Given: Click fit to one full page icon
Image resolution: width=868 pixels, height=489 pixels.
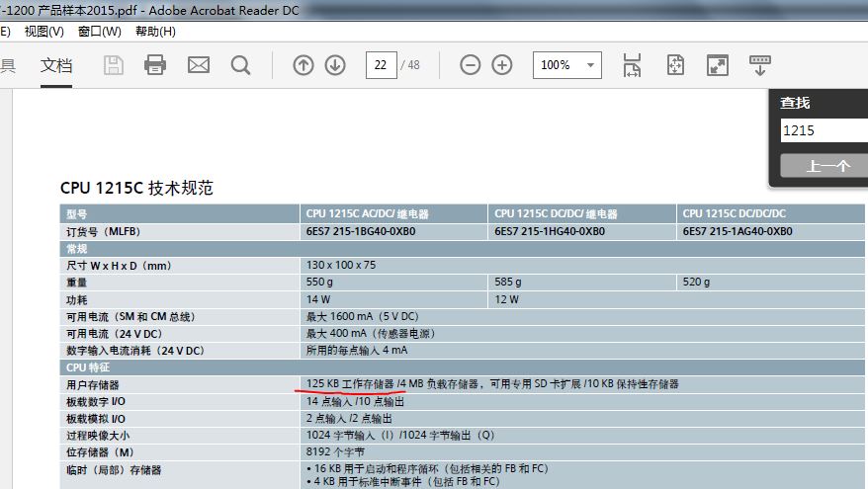Looking at the screenshot, I should pyautogui.click(x=675, y=65).
